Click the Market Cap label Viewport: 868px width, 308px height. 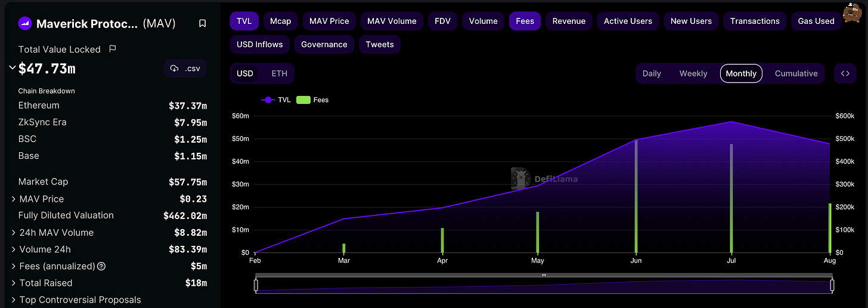(x=43, y=181)
